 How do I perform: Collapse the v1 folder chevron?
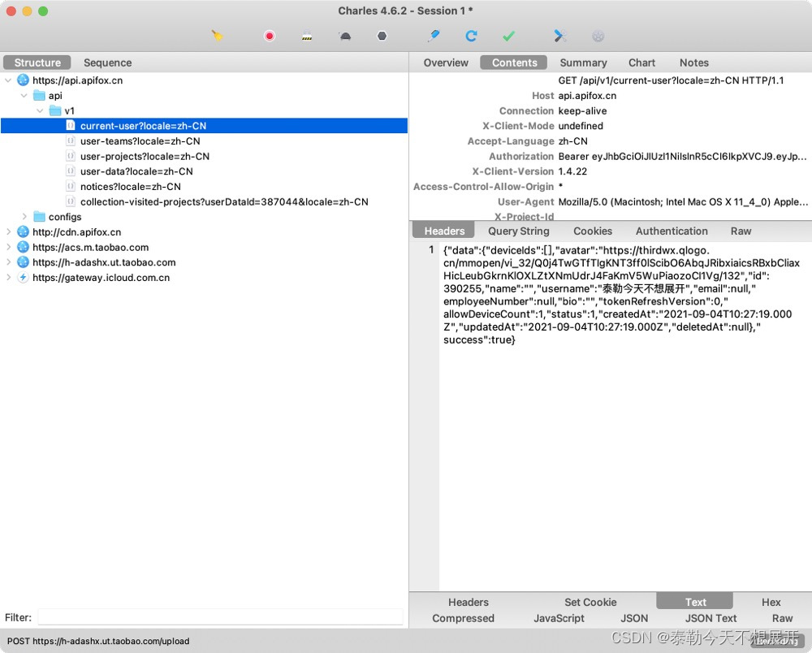pos(40,110)
